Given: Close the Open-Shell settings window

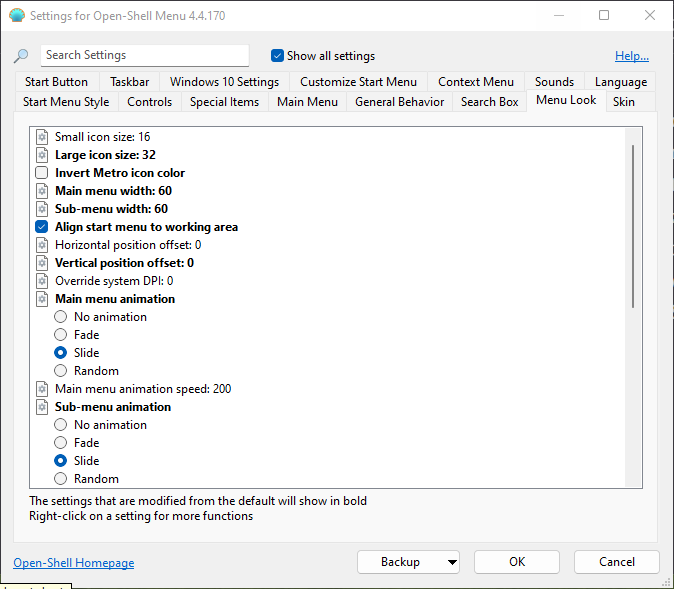Looking at the screenshot, I should pyautogui.click(x=649, y=15).
